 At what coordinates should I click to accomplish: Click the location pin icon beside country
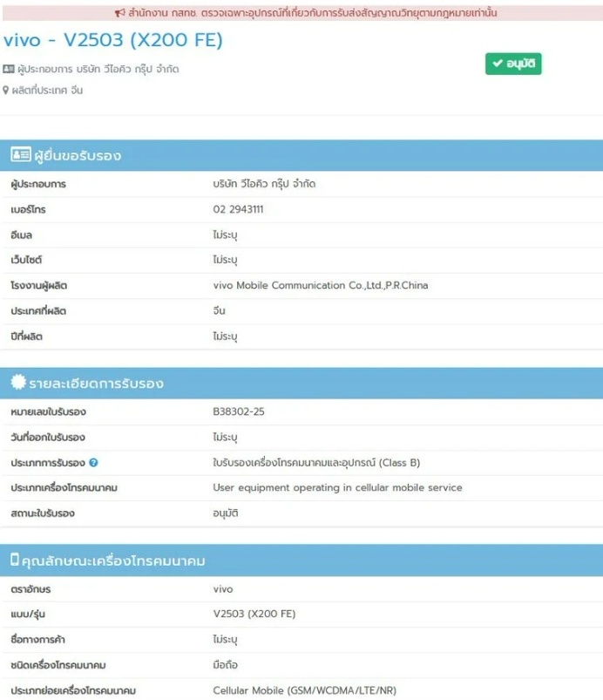pyautogui.click(x=6, y=90)
